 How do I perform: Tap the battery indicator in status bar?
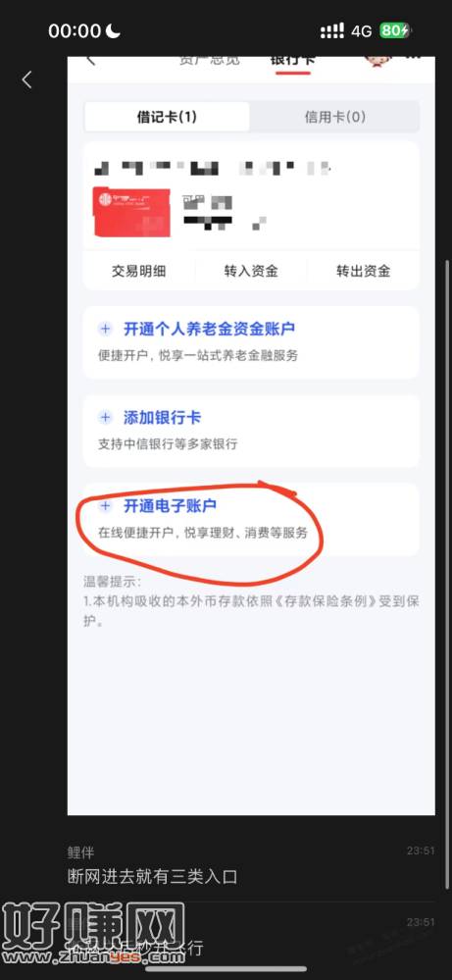click(x=395, y=30)
